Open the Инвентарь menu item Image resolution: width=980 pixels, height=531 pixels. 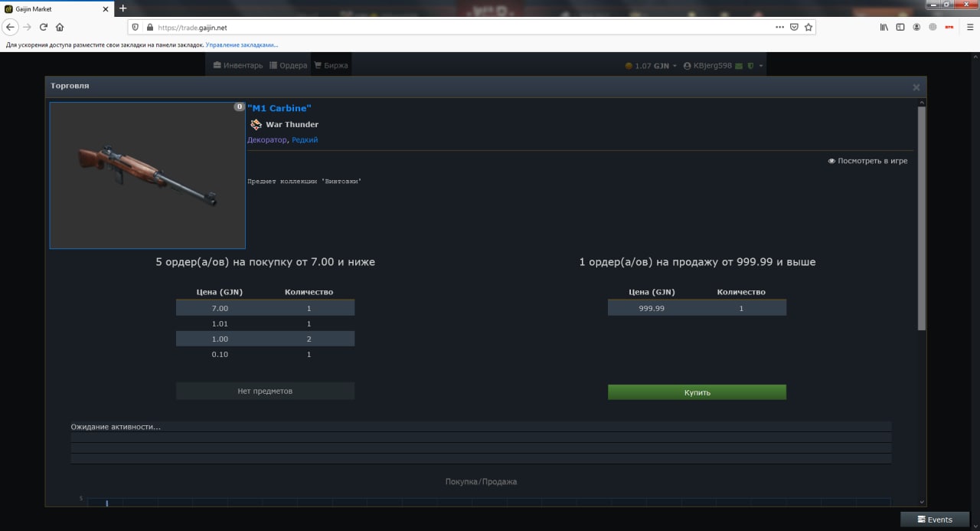pyautogui.click(x=237, y=65)
